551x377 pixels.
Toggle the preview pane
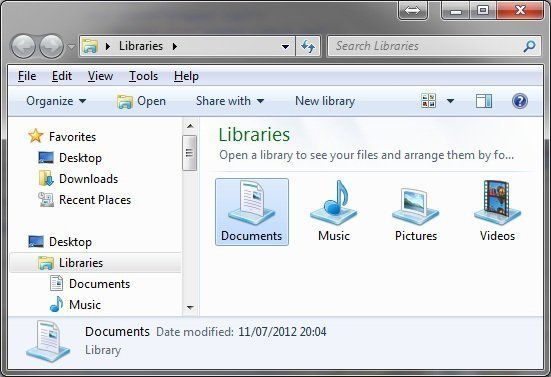(484, 101)
